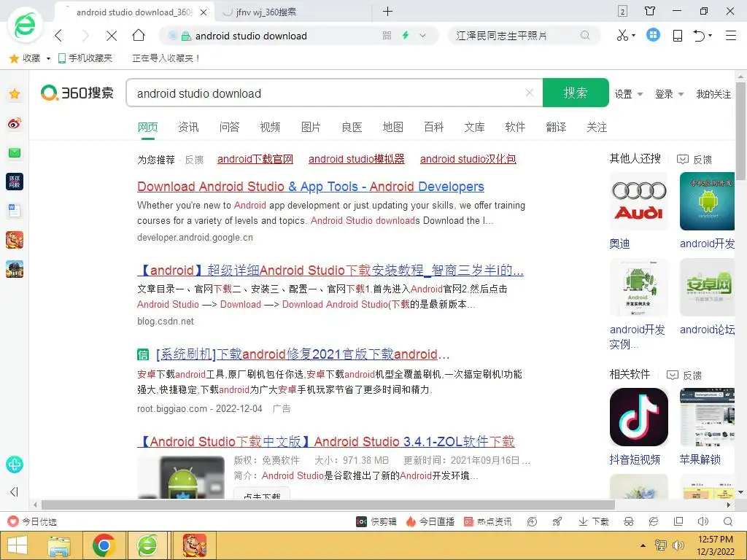Open the document icon in sidebar
The width and height of the screenshot is (747, 560).
[x=15, y=211]
